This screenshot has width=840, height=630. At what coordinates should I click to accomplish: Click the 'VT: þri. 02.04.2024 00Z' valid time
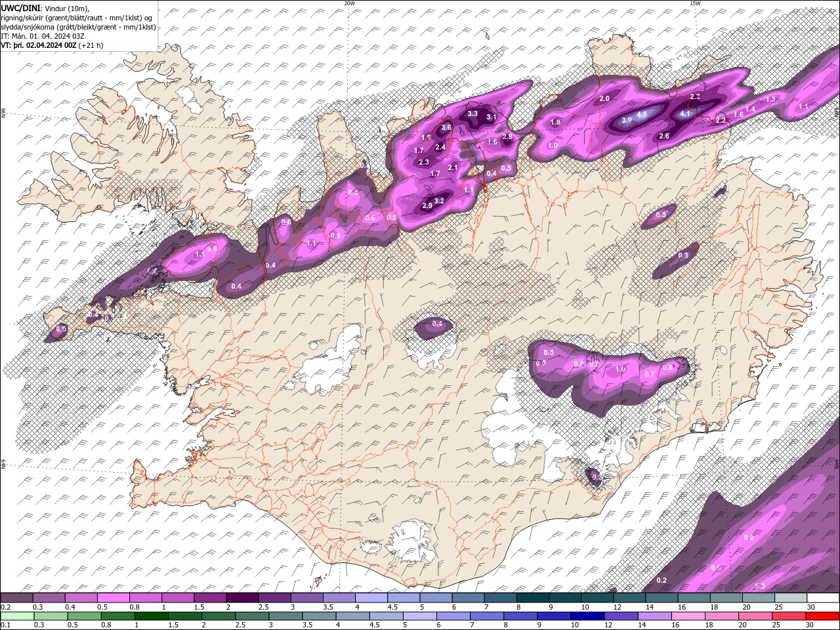coord(39,45)
